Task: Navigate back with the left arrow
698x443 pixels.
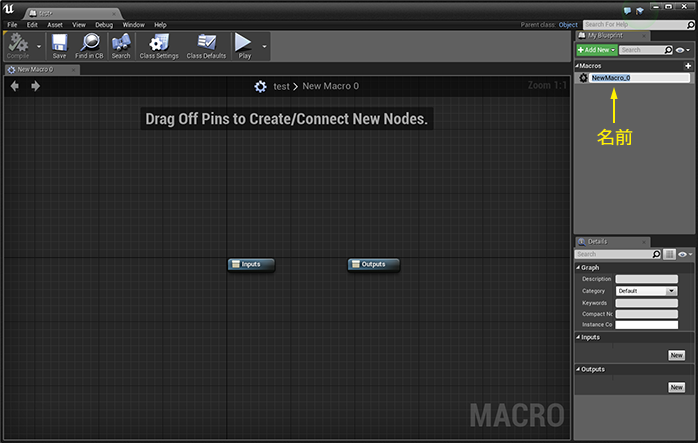Action: [x=15, y=86]
